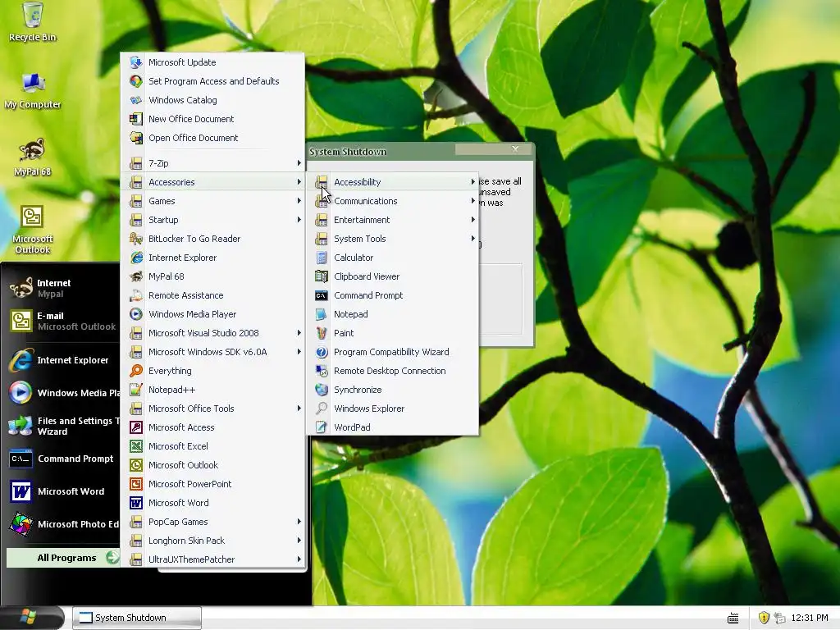Click the Microsoft Access icon
Screen dimensions: 840x630
136,427
